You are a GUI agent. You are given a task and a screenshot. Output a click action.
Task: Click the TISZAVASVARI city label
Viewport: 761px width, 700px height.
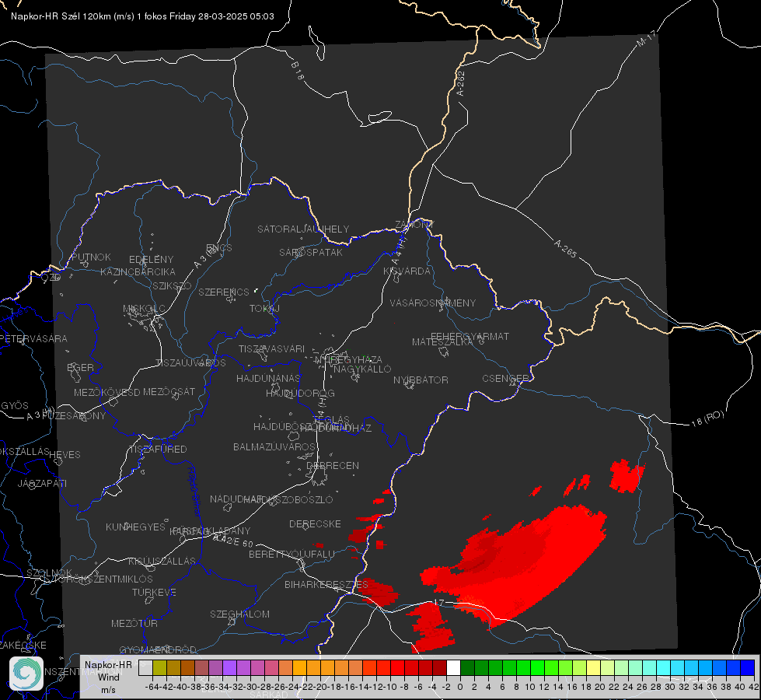[272, 348]
